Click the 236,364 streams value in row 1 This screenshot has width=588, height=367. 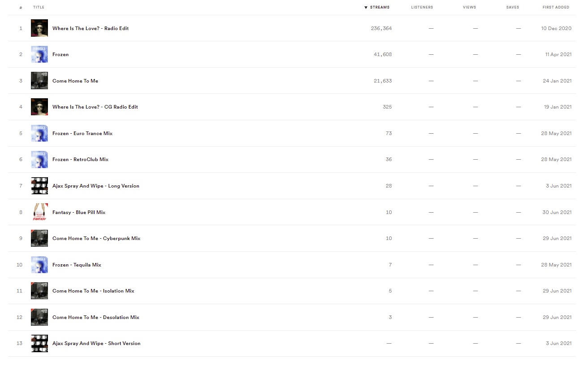[x=381, y=28]
